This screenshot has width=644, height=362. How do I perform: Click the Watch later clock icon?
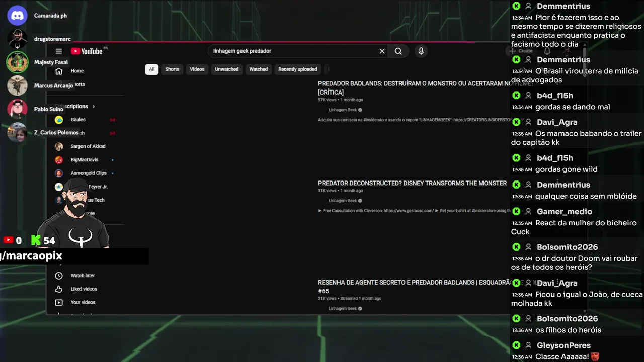pyautogui.click(x=59, y=276)
